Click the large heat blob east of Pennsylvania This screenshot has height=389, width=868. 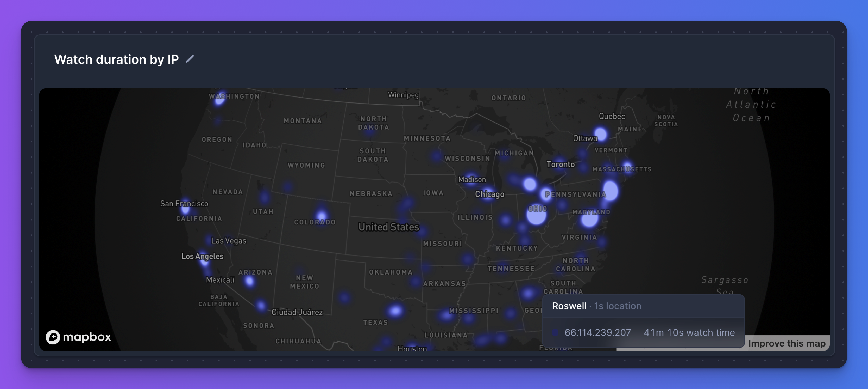pos(610,191)
